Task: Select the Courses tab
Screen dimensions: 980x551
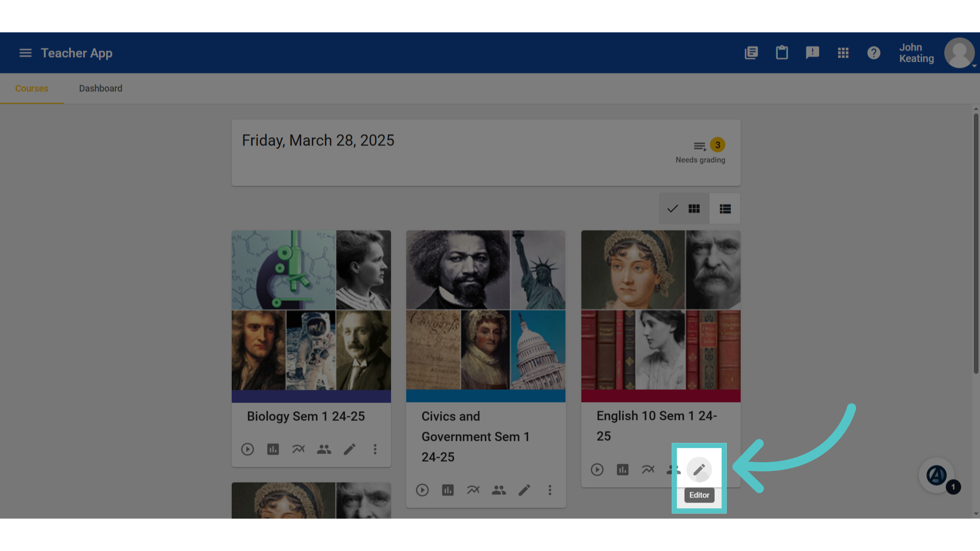Action: (32, 88)
